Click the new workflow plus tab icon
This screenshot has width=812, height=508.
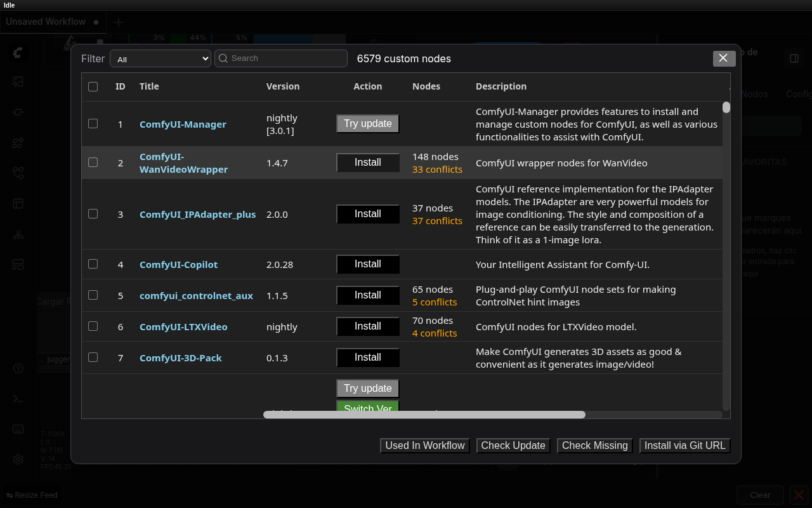(118, 22)
